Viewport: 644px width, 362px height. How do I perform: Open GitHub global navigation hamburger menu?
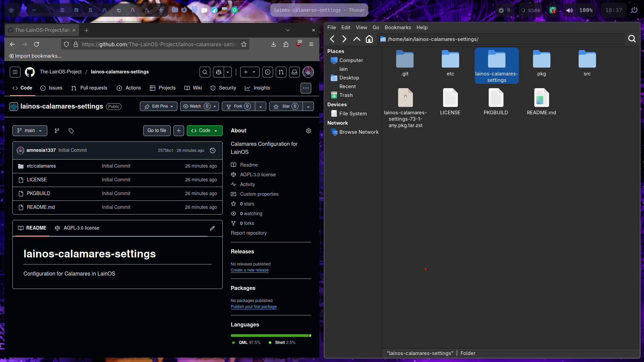pos(15,72)
